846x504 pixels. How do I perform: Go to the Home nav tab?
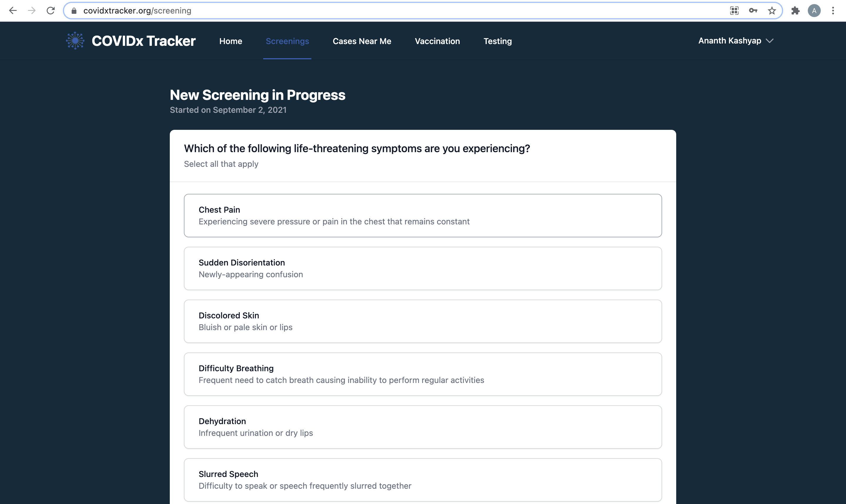pos(231,41)
